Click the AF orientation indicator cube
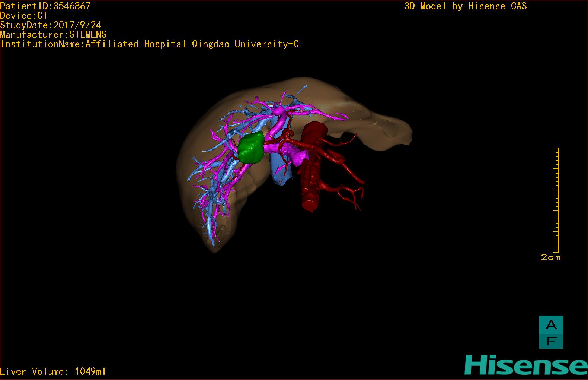The image size is (588, 380). click(x=551, y=332)
